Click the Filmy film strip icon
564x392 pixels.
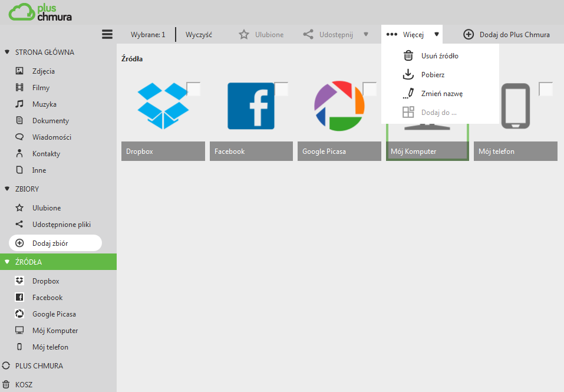pos(19,87)
